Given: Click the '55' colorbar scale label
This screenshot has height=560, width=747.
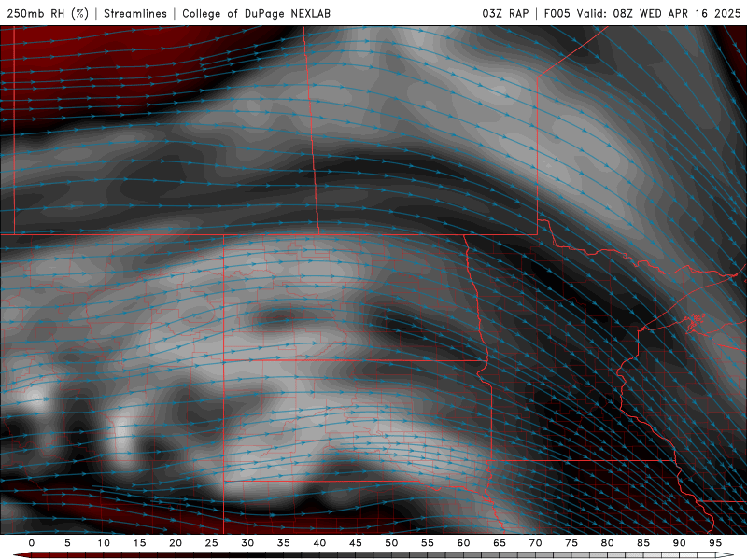Looking at the screenshot, I should tap(428, 543).
